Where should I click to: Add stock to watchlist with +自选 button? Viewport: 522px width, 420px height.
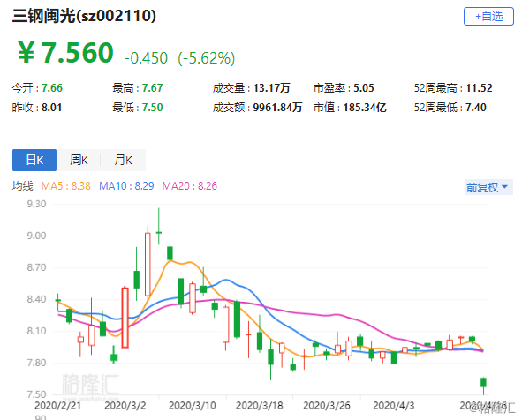coord(488,16)
